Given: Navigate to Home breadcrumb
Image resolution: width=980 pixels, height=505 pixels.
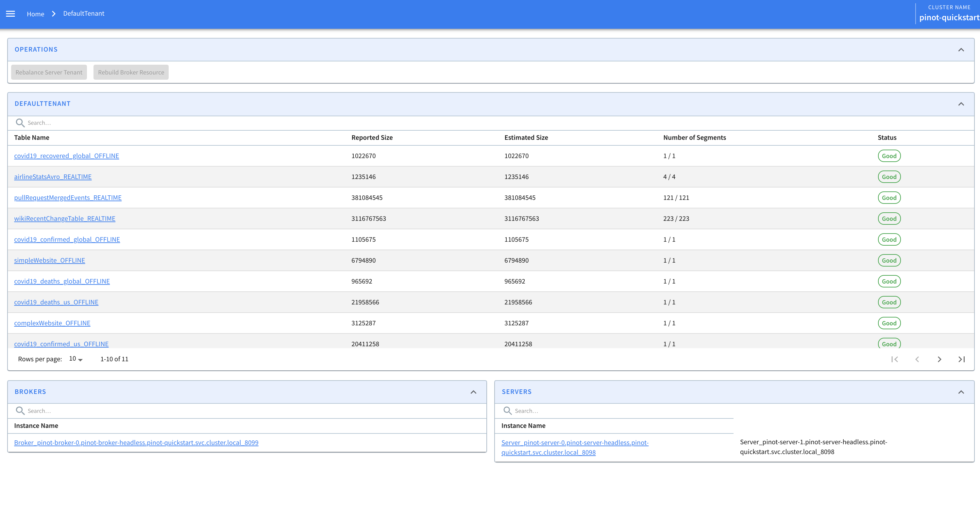Looking at the screenshot, I should click(35, 14).
